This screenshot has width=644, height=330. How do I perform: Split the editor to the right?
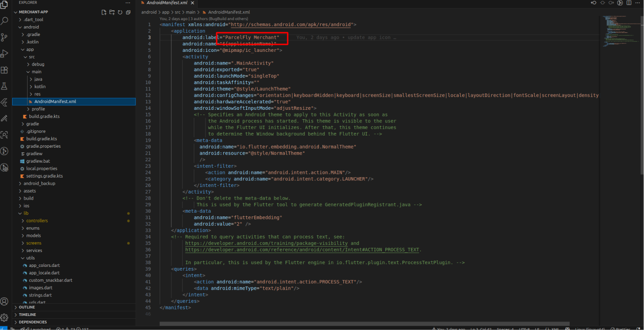point(629,3)
